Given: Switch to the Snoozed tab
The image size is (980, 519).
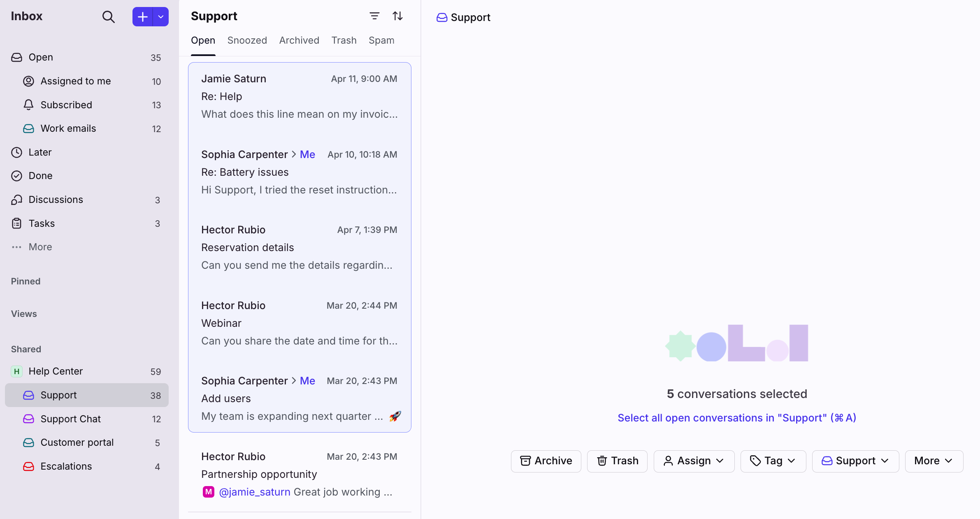Looking at the screenshot, I should pyautogui.click(x=247, y=40).
